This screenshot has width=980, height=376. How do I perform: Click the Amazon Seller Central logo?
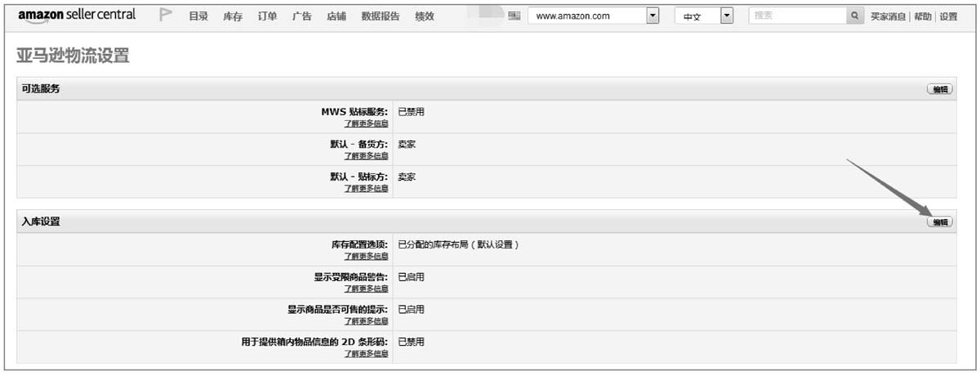[77, 16]
